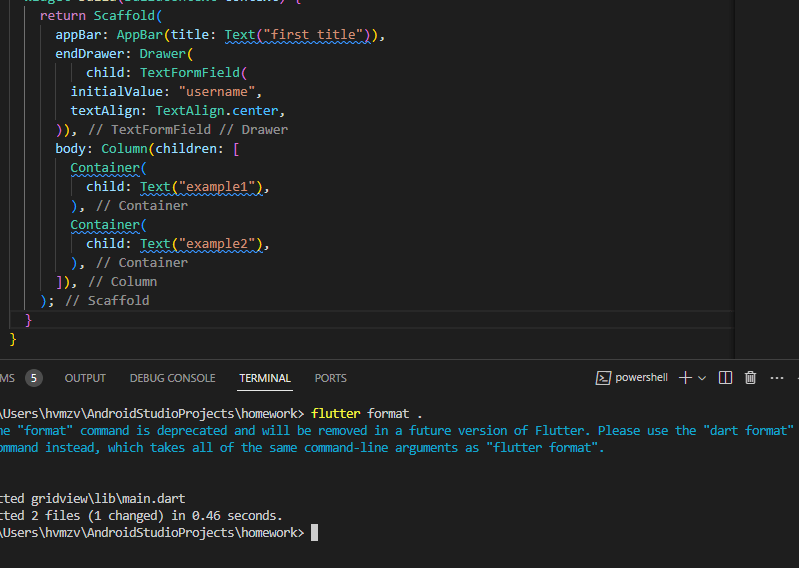Viewport: 799px width, 568px height.
Task: Click the "username" initialValue string
Action: click(x=217, y=92)
